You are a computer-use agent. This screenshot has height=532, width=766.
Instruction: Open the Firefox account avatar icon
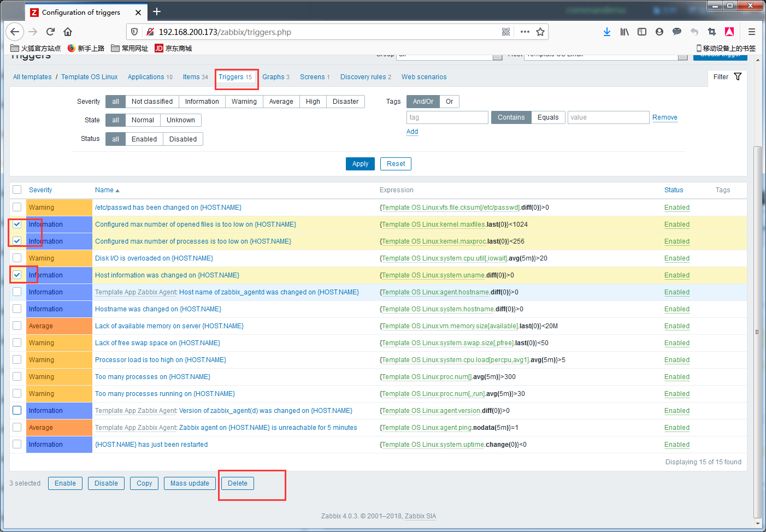click(x=659, y=32)
